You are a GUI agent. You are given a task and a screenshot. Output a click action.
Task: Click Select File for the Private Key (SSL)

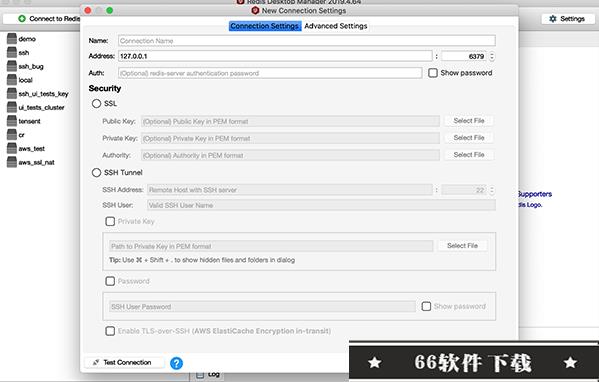[x=469, y=138]
